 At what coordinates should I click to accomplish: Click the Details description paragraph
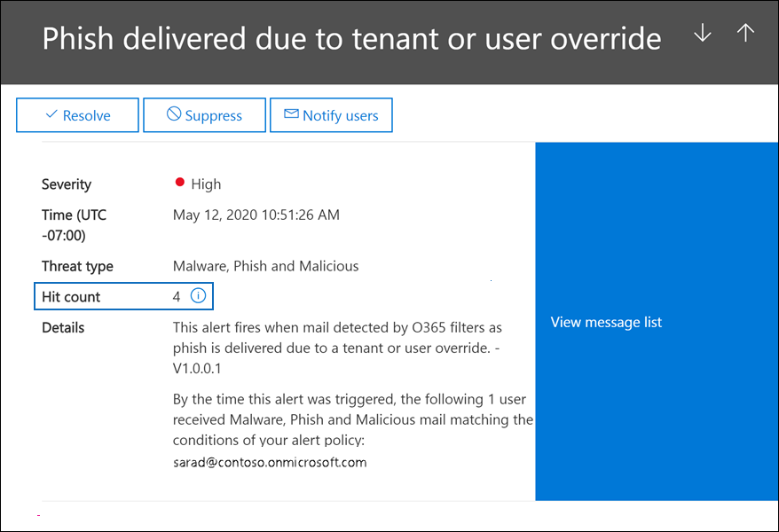click(x=337, y=348)
